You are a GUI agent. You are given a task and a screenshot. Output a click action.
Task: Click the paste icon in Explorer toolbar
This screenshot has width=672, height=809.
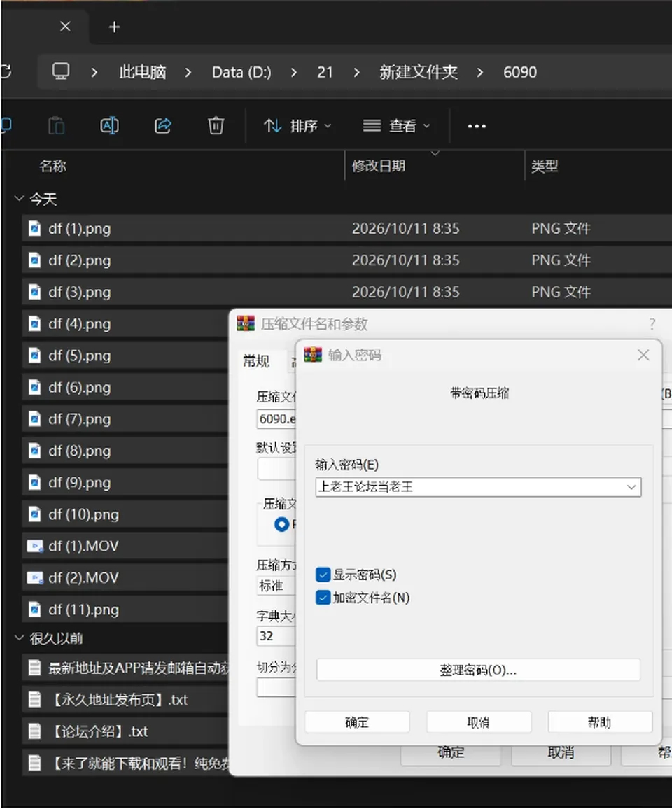point(56,126)
